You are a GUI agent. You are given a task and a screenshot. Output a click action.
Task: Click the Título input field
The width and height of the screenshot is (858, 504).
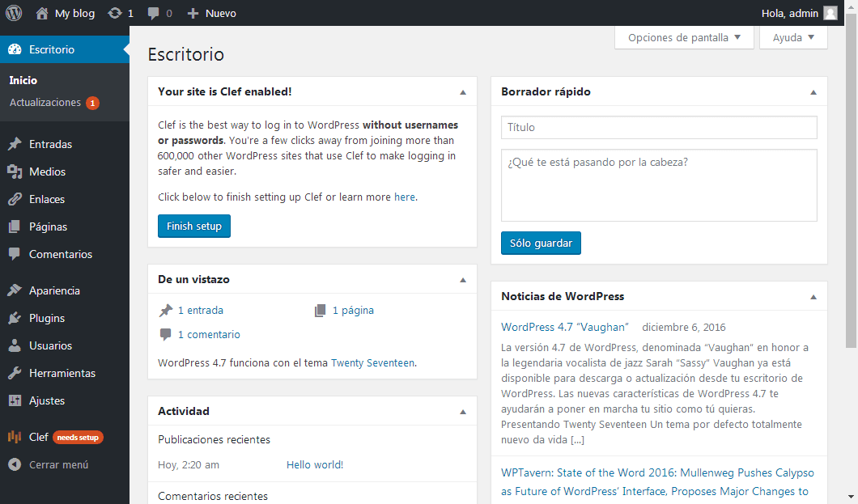tap(659, 127)
